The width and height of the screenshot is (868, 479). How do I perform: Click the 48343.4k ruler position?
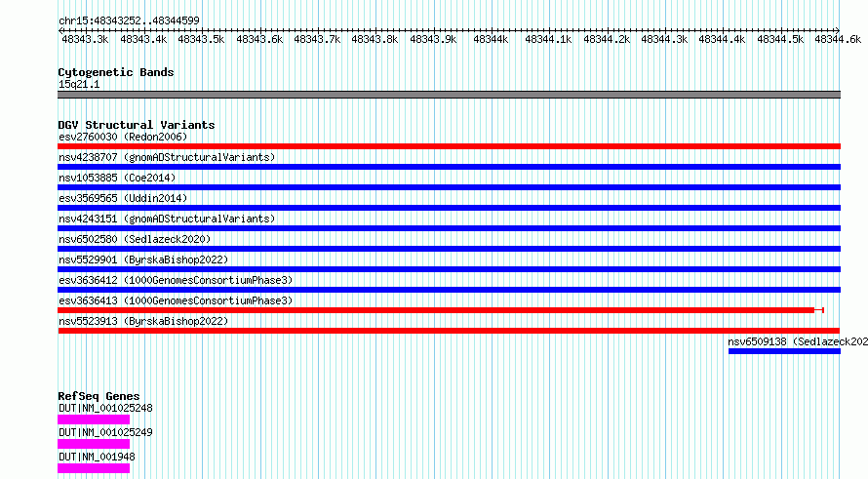click(143, 39)
